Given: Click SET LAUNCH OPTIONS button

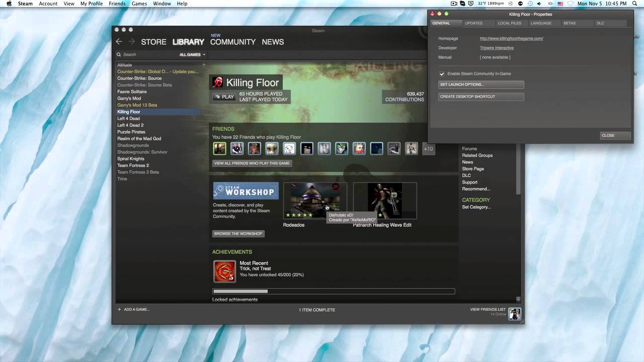Looking at the screenshot, I should pos(481,84).
